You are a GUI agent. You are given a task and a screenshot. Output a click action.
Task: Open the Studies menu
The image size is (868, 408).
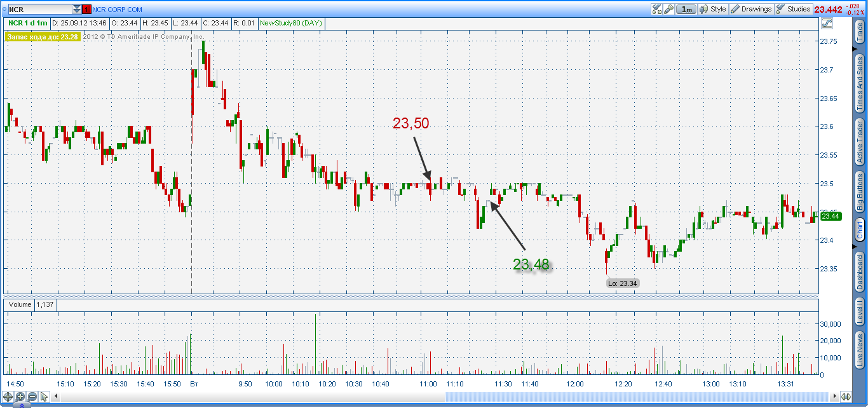click(x=793, y=9)
